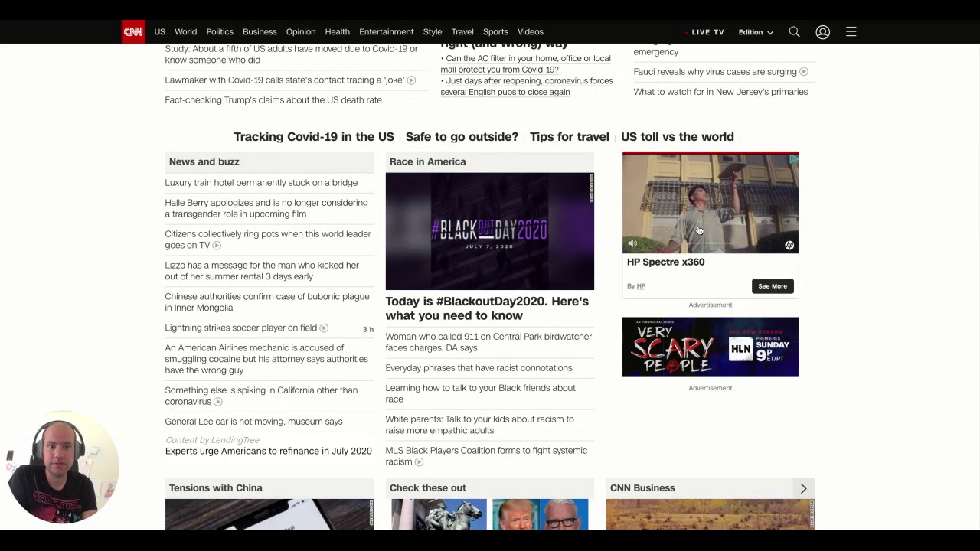Open the user account icon
This screenshot has width=980, height=551.
tap(822, 32)
